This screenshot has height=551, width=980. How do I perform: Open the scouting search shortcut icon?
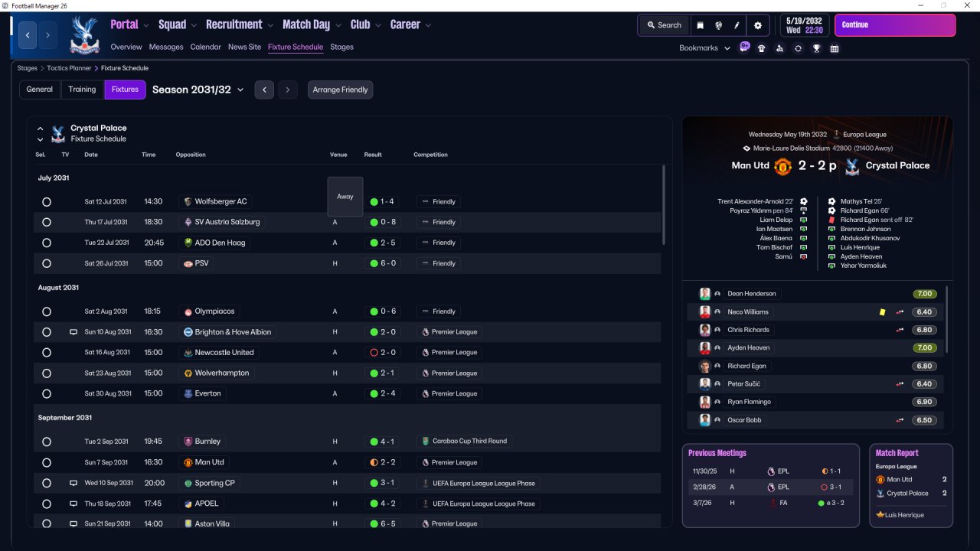click(x=779, y=48)
